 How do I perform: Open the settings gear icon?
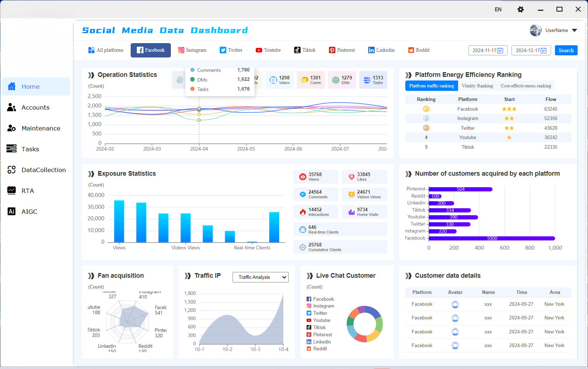coord(521,9)
